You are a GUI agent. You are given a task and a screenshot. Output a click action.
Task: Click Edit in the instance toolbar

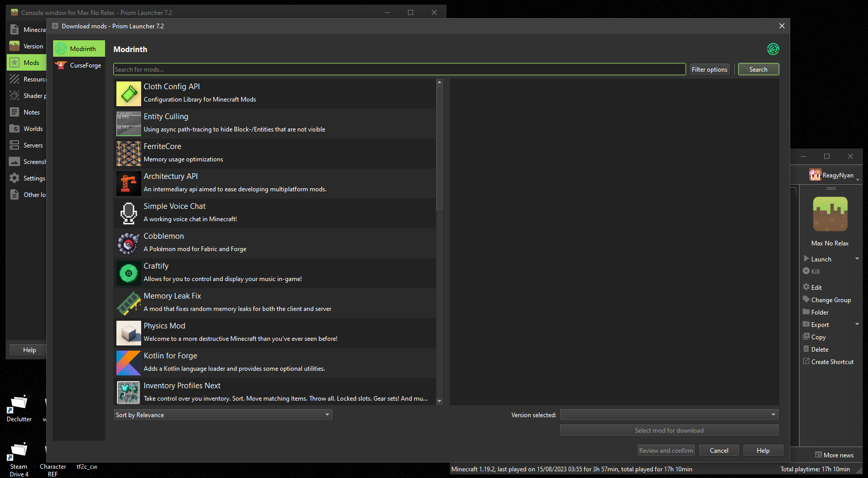click(x=812, y=287)
